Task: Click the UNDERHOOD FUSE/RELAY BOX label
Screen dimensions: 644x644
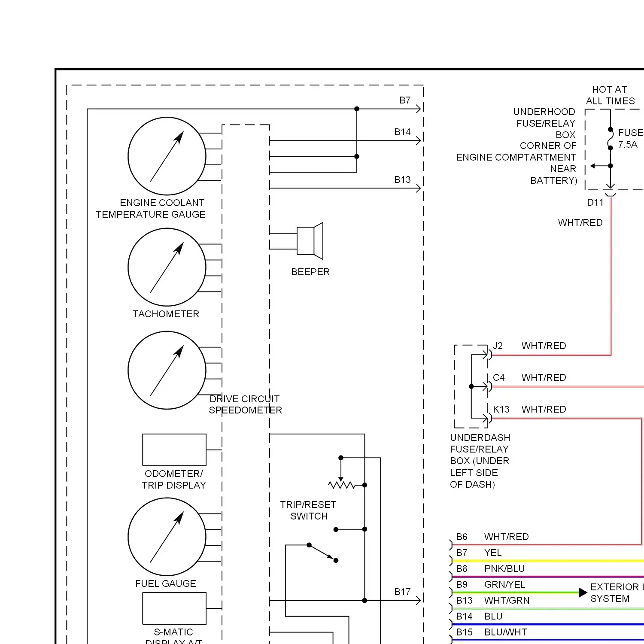Action: [x=544, y=123]
